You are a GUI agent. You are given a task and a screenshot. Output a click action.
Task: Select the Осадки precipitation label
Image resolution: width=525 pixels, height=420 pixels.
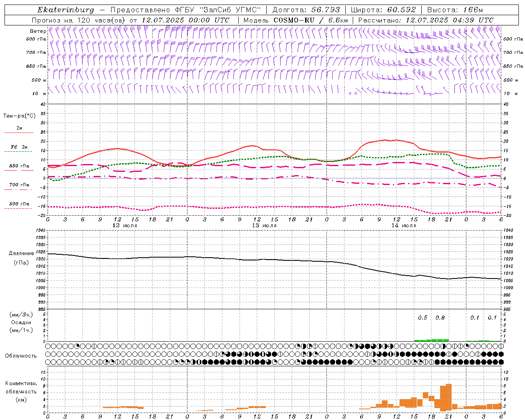tap(21, 322)
